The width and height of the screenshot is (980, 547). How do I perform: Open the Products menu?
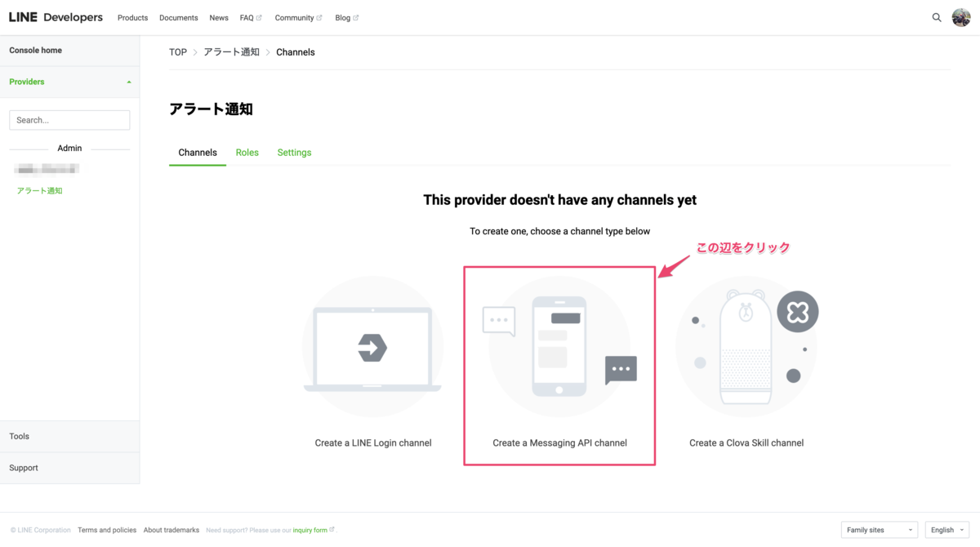pos(132,18)
